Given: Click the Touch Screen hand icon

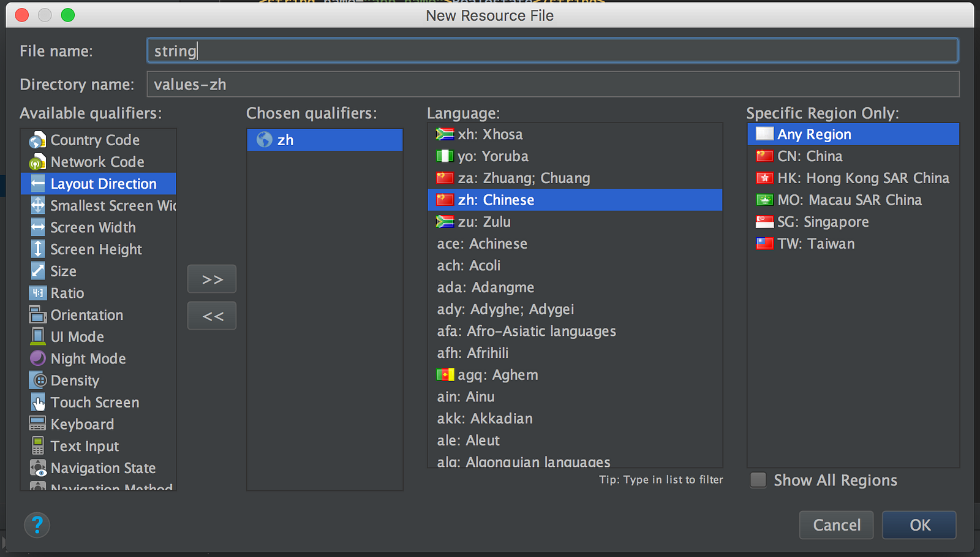Looking at the screenshot, I should point(37,403).
